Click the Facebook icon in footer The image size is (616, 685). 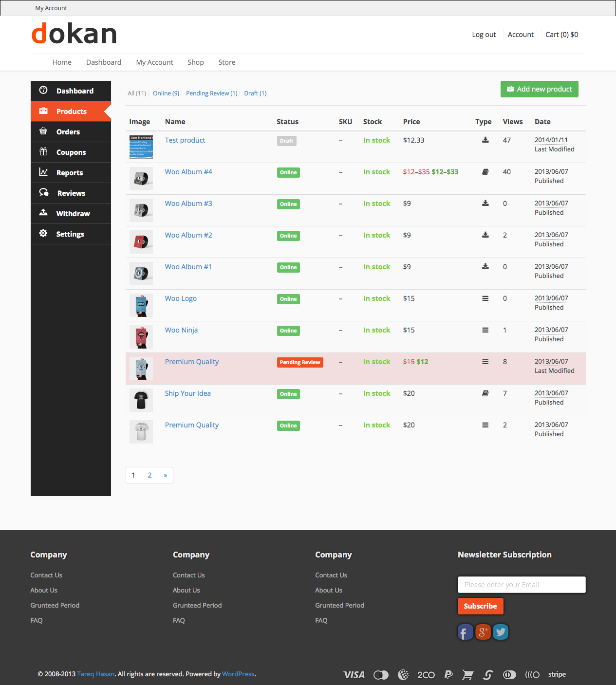pos(465,632)
